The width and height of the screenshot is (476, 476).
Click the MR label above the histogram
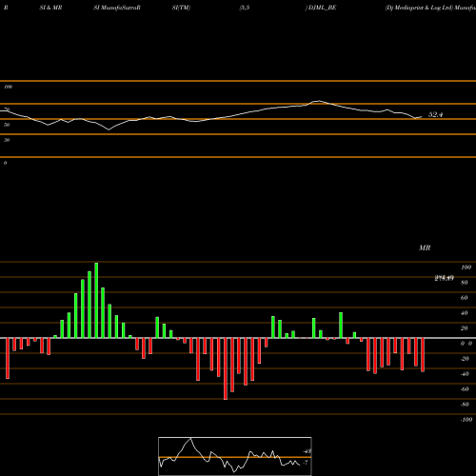(425, 248)
